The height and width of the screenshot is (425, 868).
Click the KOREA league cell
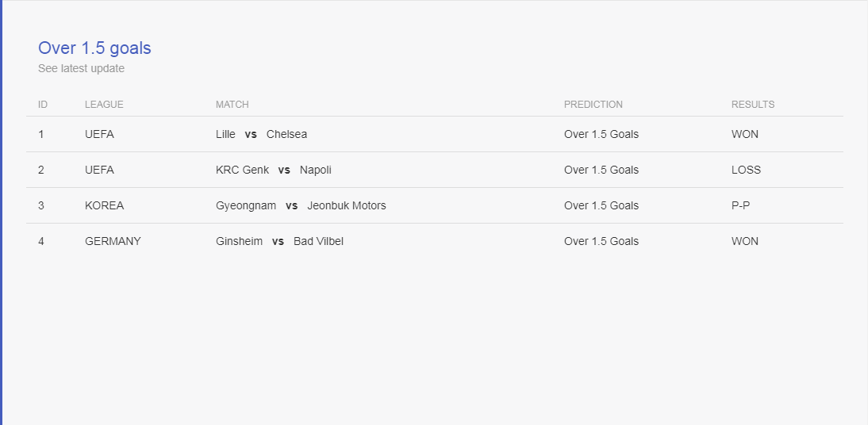coord(104,206)
